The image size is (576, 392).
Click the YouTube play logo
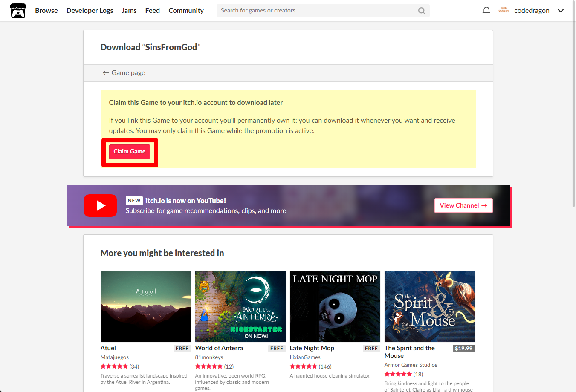[x=101, y=205]
